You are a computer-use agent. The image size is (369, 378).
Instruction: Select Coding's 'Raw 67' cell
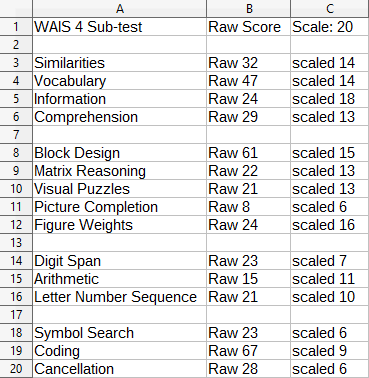248,351
